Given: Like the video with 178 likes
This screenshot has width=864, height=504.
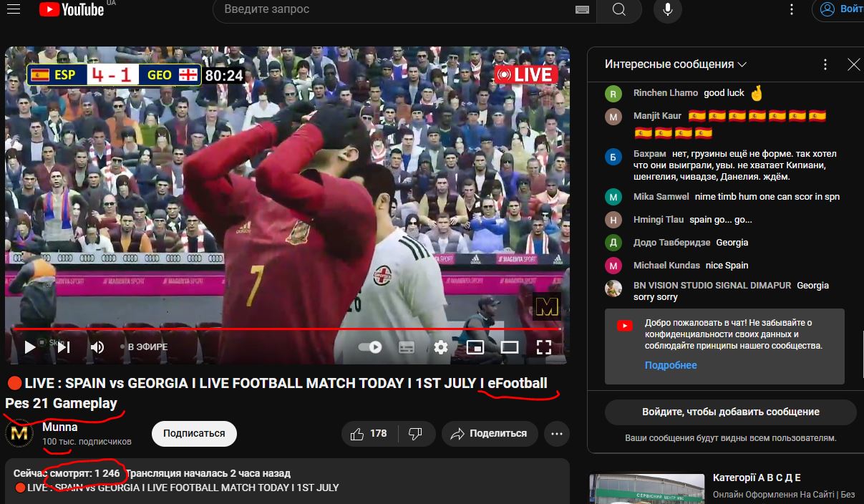Looking at the screenshot, I should pos(369,433).
